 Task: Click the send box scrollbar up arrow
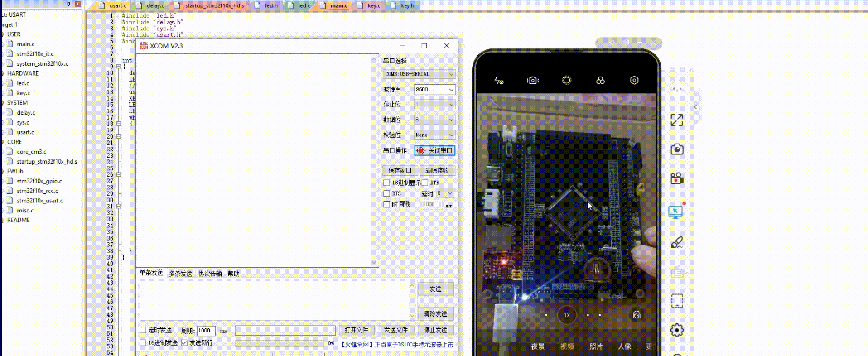412,285
